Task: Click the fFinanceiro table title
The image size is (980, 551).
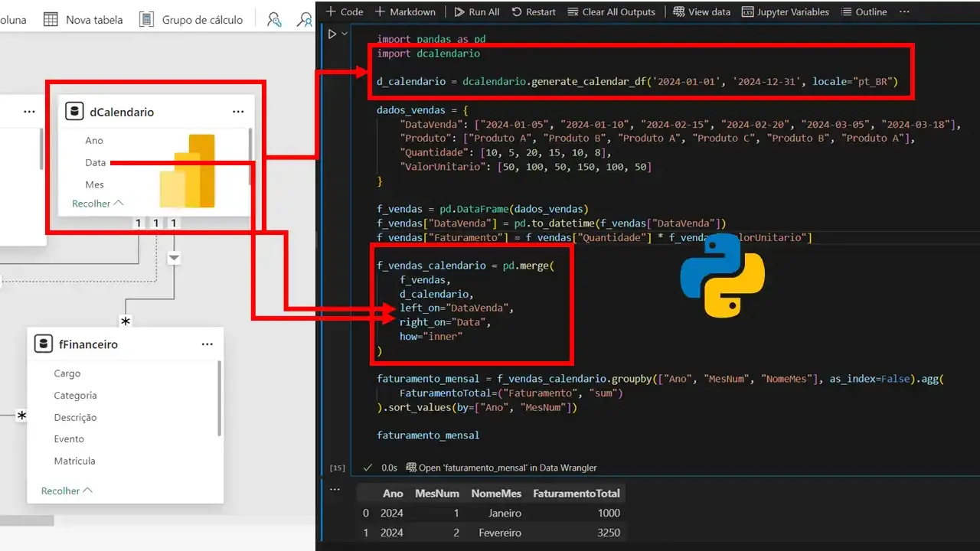Action: coord(88,344)
